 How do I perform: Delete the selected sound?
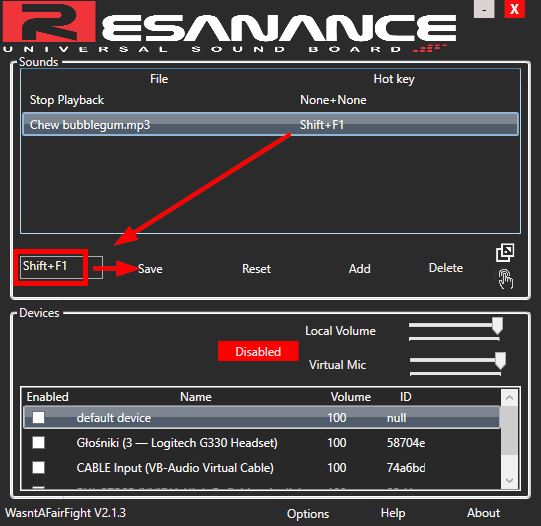click(x=446, y=268)
